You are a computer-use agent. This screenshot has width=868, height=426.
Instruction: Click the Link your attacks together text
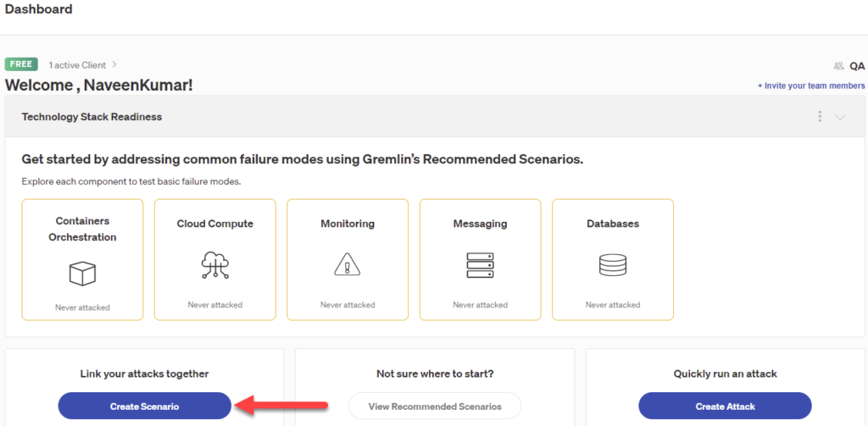144,374
